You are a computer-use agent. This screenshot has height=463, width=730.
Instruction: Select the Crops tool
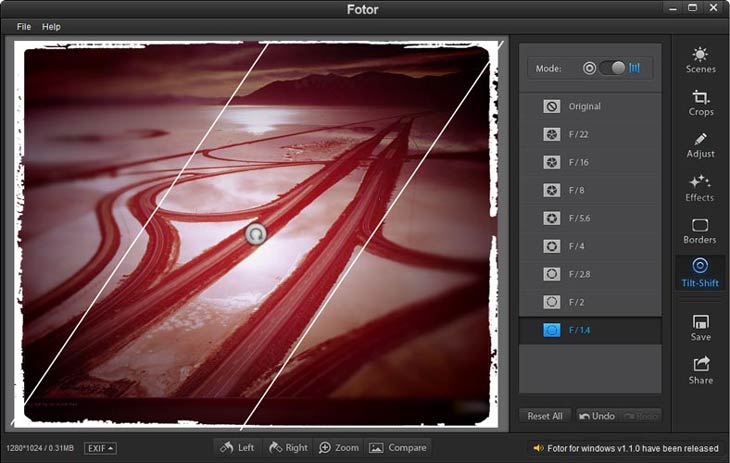pyautogui.click(x=700, y=103)
